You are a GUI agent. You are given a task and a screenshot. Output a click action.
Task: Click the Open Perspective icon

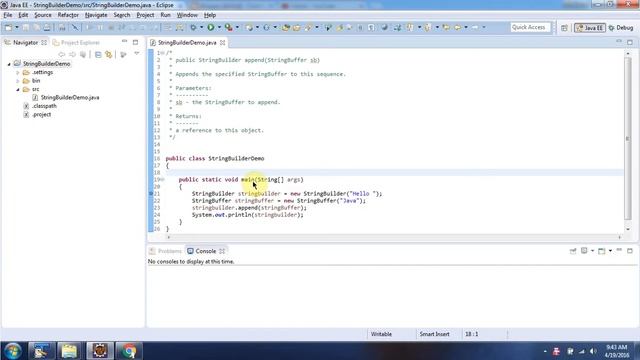(564, 28)
